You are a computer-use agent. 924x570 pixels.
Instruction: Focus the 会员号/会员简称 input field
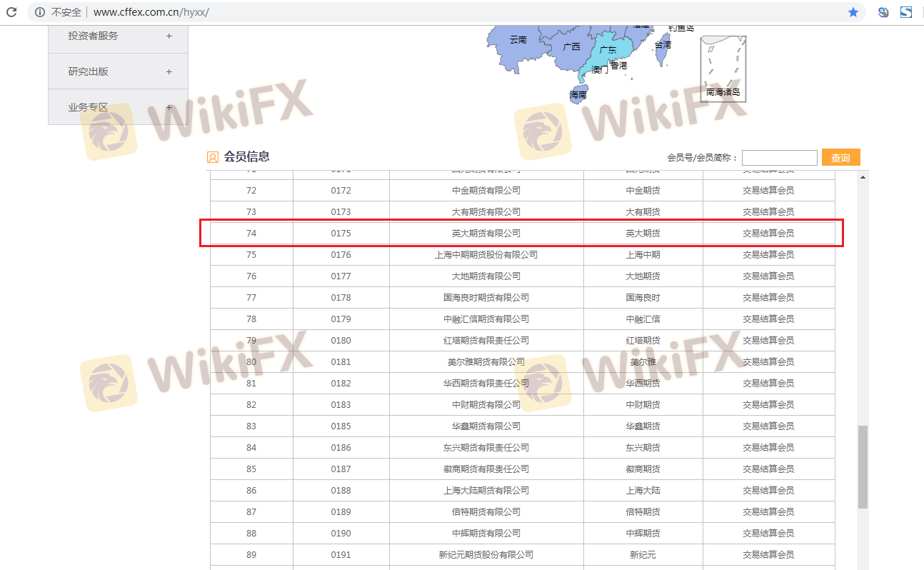779,158
